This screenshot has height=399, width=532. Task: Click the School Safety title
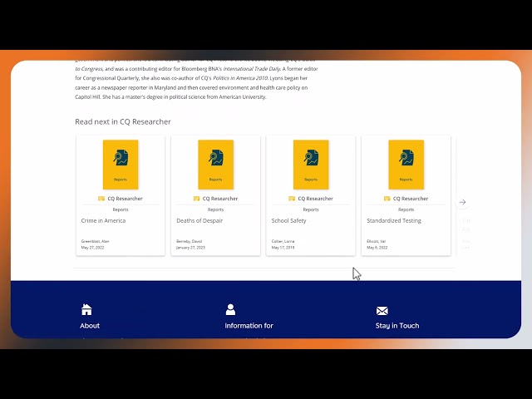point(288,220)
